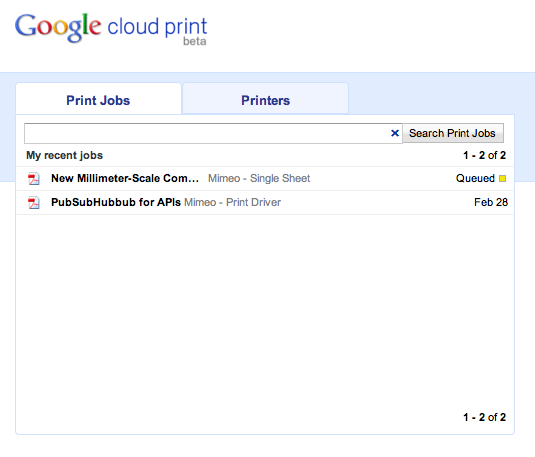Click the Feb 28 date

click(491, 202)
